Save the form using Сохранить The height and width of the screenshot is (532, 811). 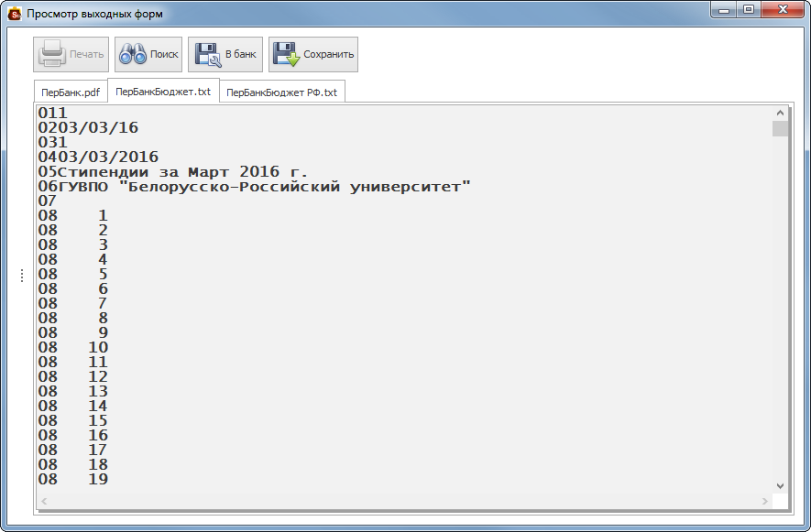click(x=313, y=54)
